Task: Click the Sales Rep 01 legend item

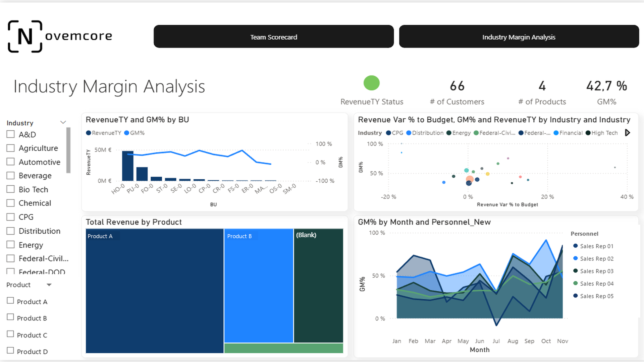Action: point(593,246)
